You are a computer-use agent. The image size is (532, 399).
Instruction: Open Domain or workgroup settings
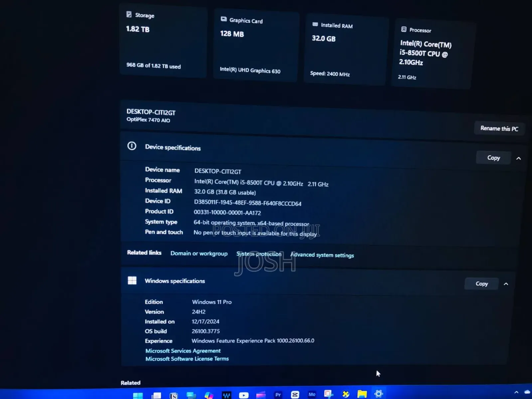click(199, 253)
